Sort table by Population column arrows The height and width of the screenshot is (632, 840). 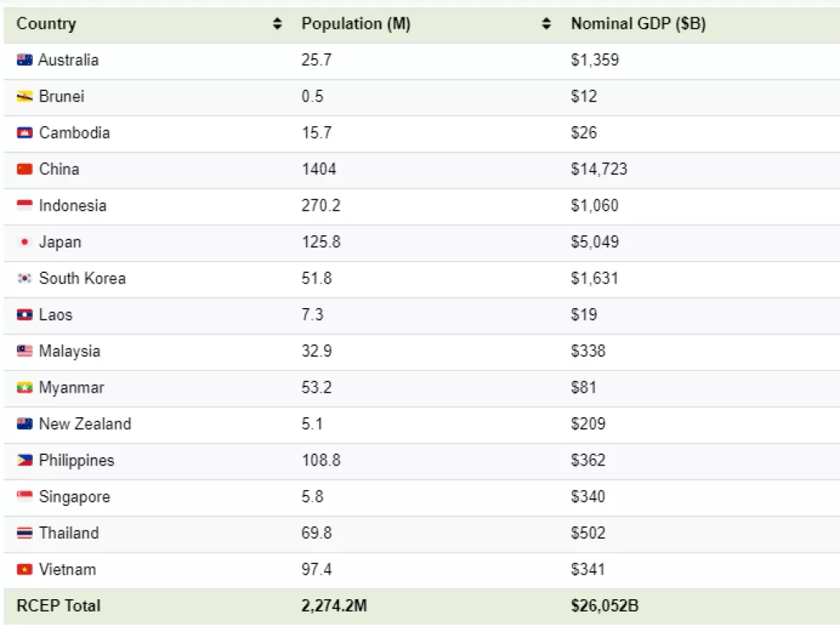[x=546, y=25]
